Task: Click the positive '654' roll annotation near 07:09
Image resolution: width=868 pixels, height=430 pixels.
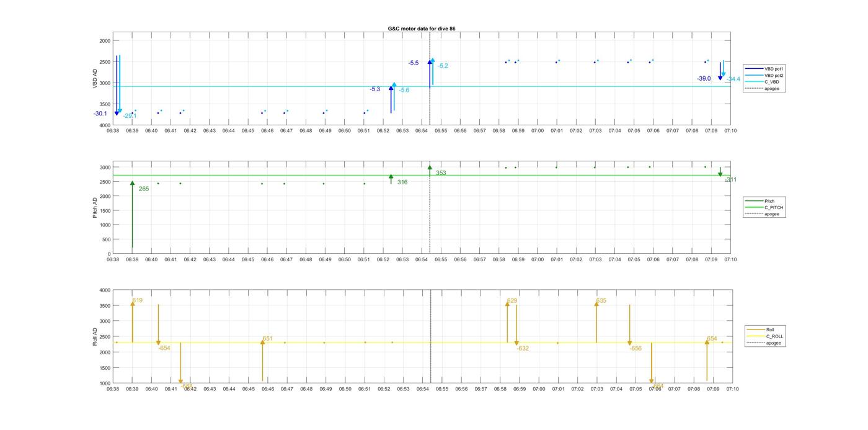Action: coord(712,339)
